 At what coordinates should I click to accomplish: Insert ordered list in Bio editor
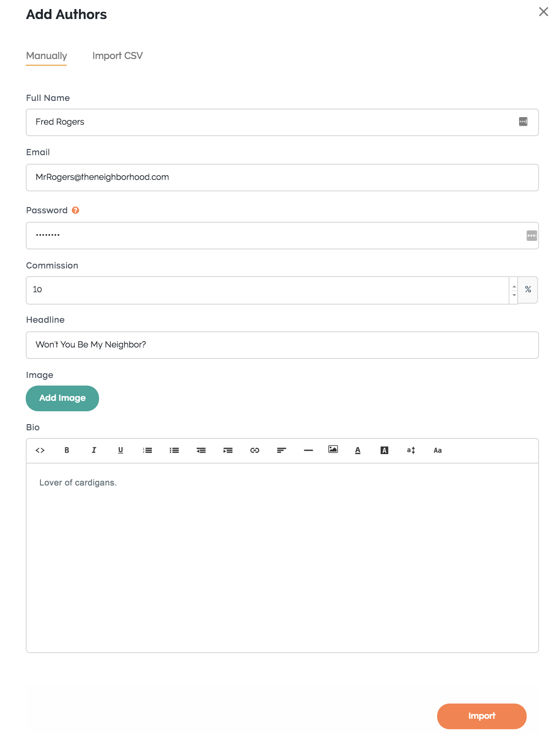coord(148,450)
